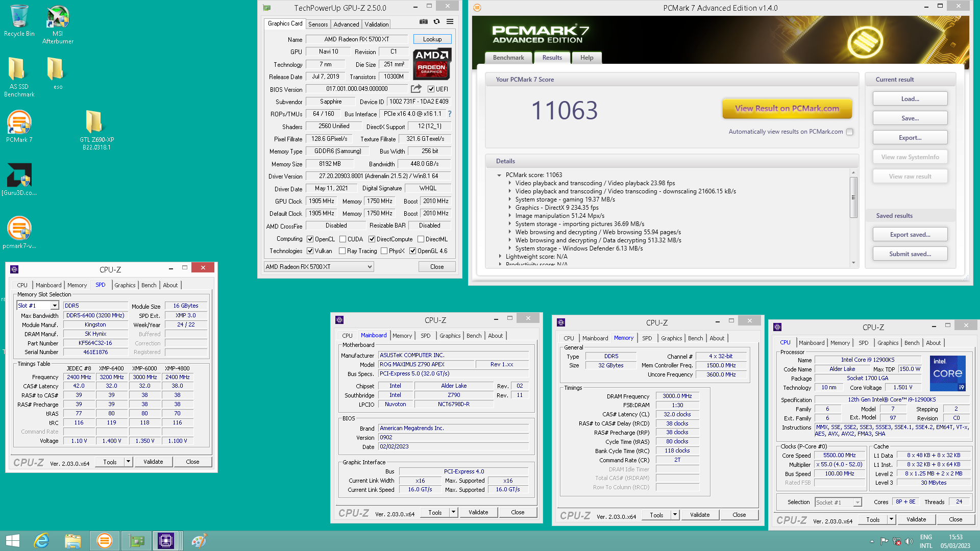980x551 pixels.
Task: Select Mainboard tab in SPD CPU-Z window
Action: pos(48,285)
